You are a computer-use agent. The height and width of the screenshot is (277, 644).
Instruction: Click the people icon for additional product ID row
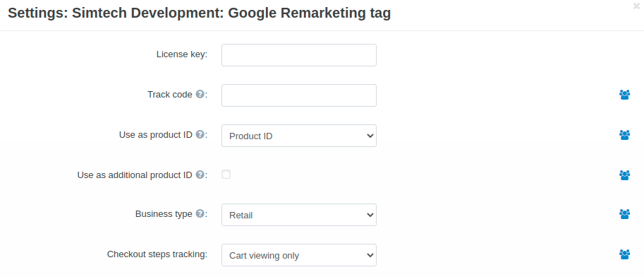point(624,175)
